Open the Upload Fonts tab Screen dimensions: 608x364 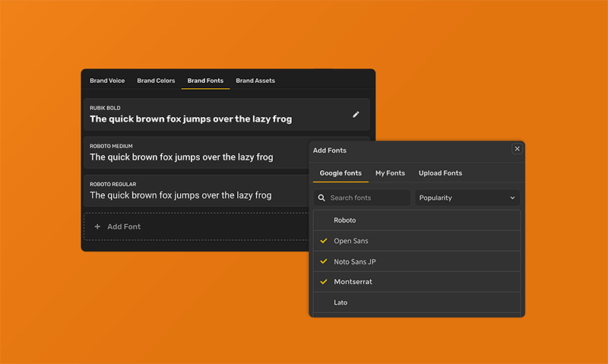pos(440,173)
